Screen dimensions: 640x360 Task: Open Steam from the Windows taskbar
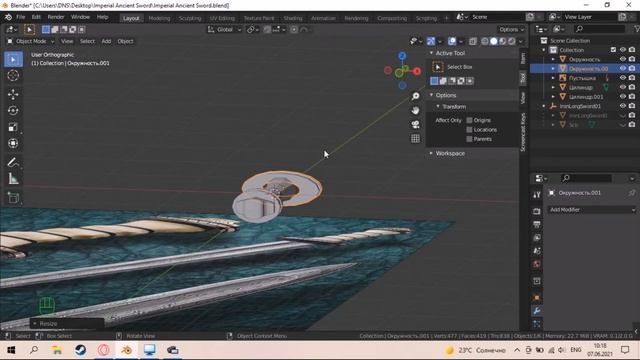click(80, 350)
